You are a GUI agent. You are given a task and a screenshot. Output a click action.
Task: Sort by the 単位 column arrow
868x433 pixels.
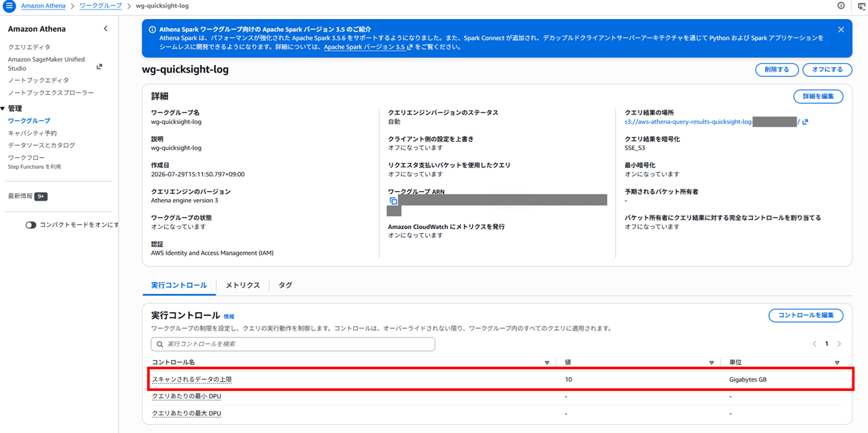click(x=837, y=363)
